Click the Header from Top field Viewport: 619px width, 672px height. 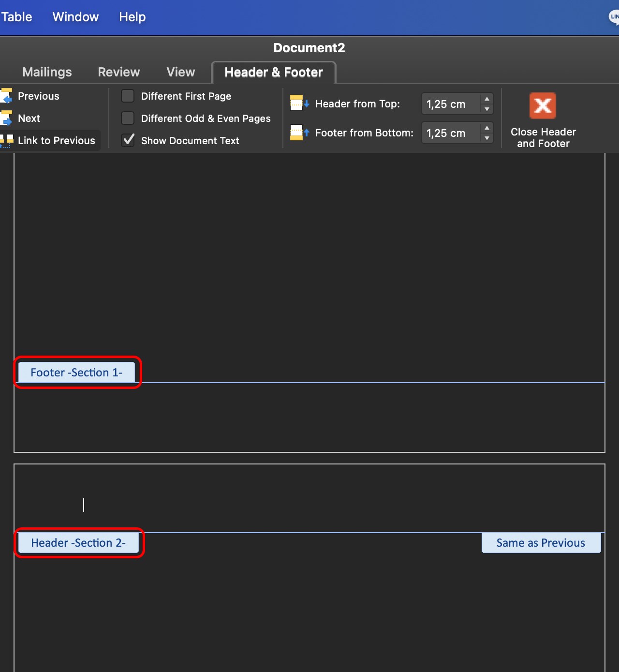451,104
